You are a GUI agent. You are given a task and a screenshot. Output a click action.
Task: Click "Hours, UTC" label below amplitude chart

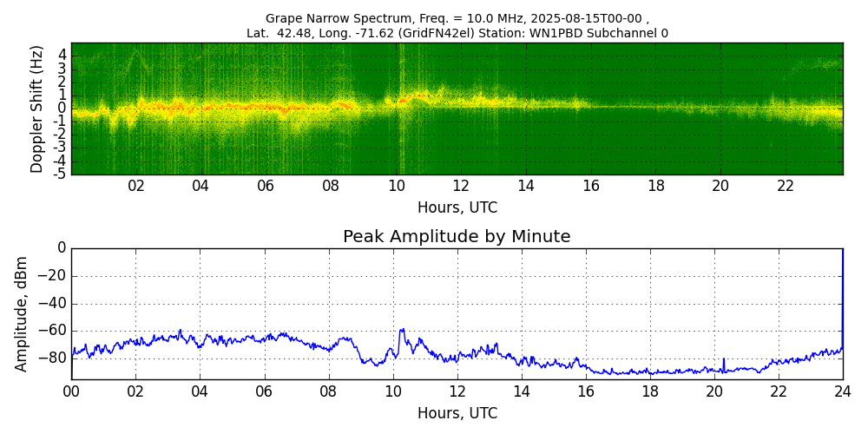pos(457,413)
